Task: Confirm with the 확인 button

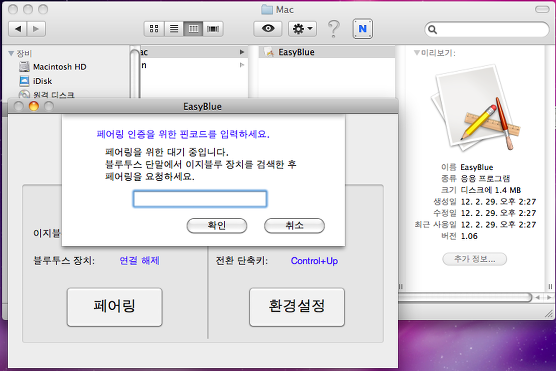Action: click(217, 226)
